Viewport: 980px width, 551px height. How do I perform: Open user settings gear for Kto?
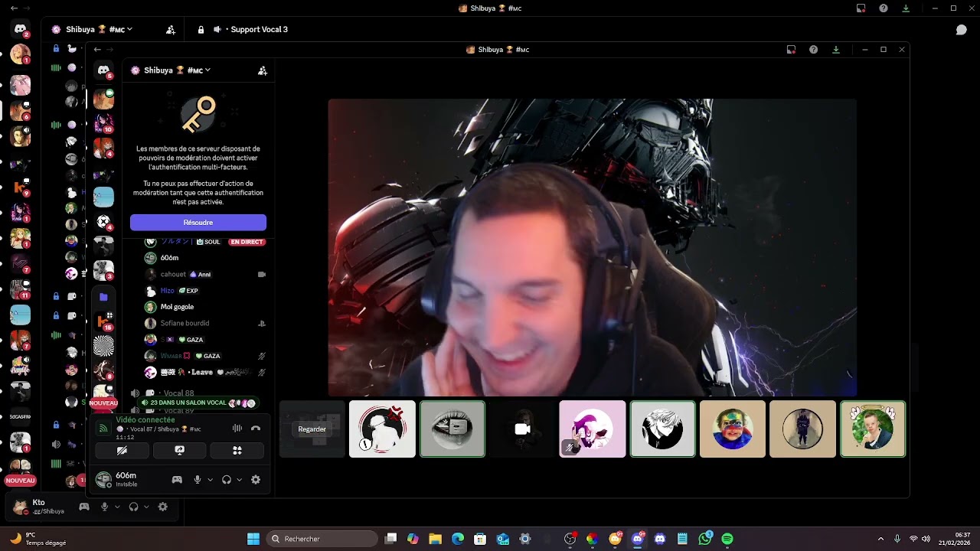[x=162, y=507]
